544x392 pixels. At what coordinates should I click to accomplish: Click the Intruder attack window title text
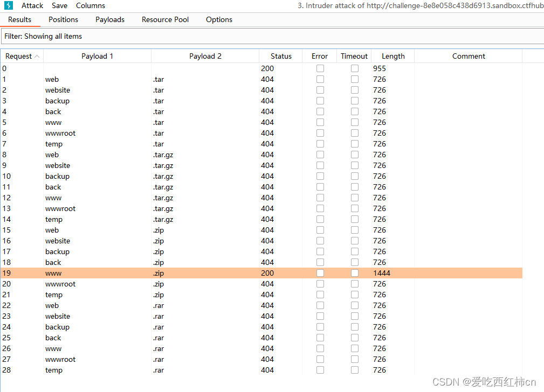421,5
